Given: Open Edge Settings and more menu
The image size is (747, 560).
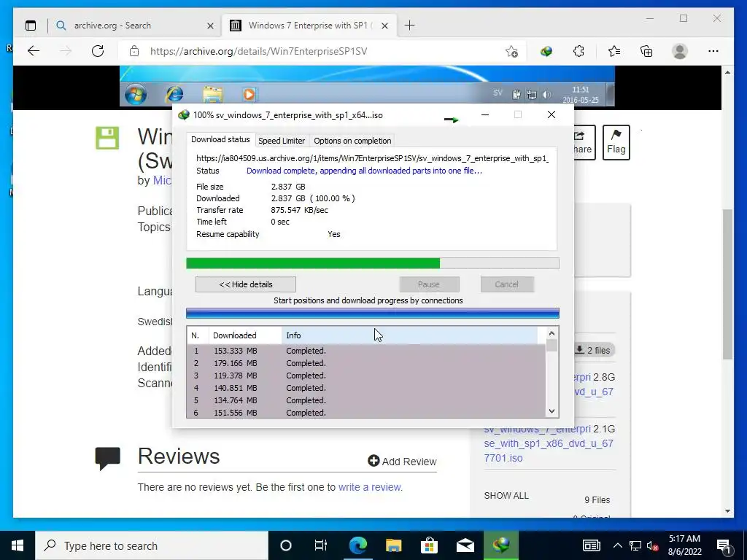Looking at the screenshot, I should (x=713, y=51).
